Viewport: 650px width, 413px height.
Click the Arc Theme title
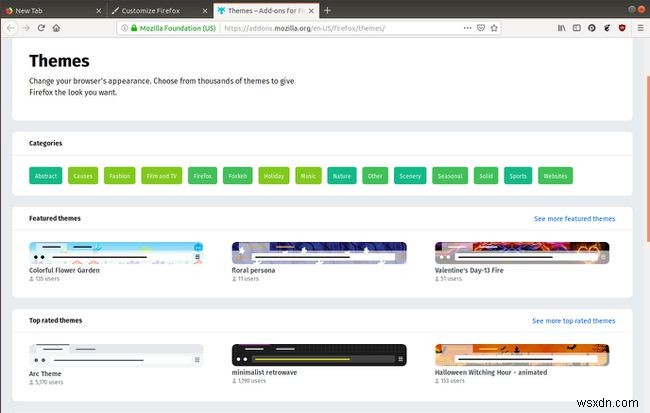[x=45, y=374]
